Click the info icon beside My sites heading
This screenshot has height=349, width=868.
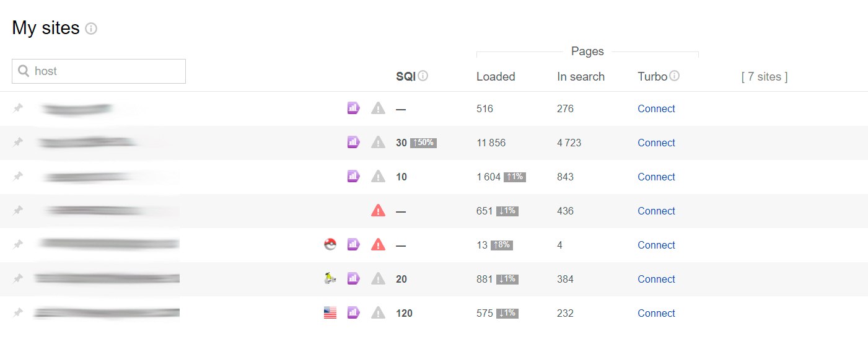[x=91, y=29]
